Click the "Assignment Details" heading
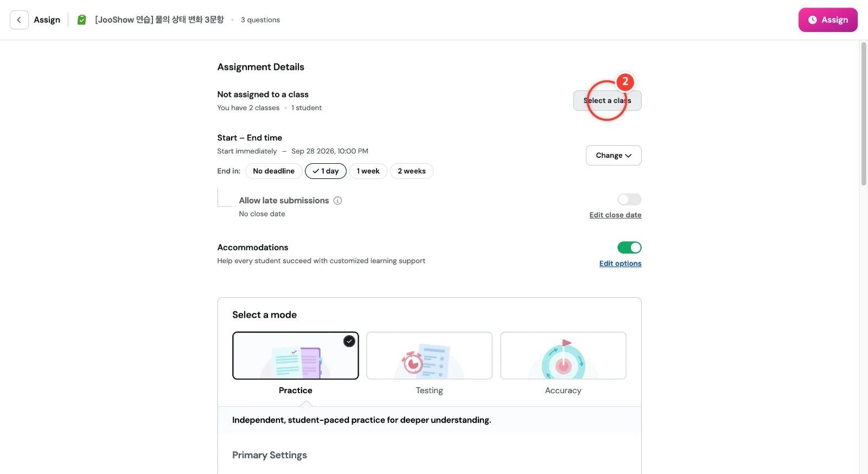This screenshot has height=474, width=868. [261, 67]
